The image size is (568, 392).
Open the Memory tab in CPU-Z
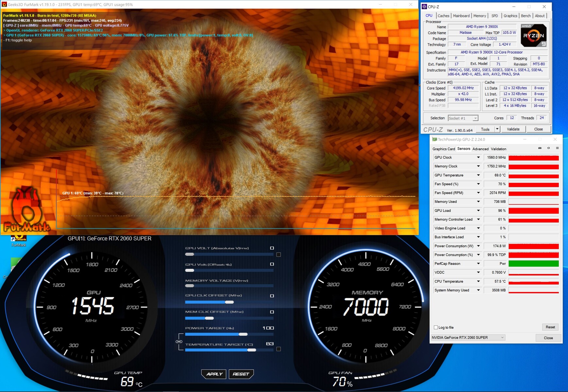coord(479,16)
